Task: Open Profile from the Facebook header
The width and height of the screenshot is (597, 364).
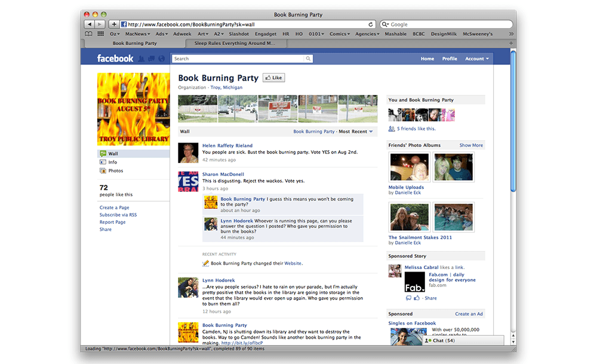Action: [x=450, y=58]
